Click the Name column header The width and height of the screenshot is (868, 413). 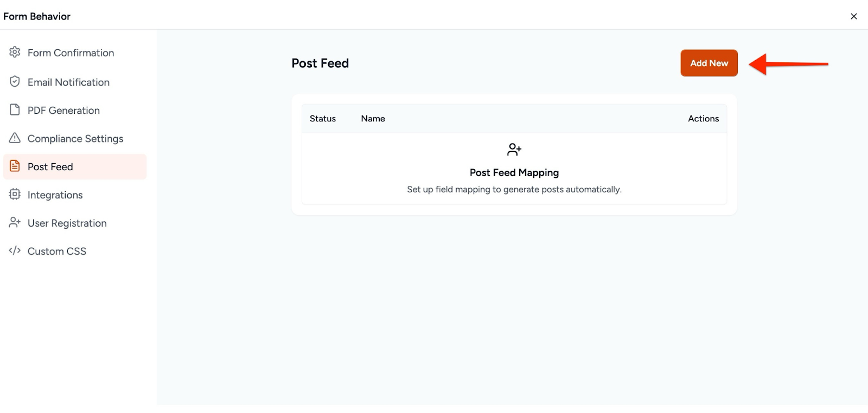373,119
